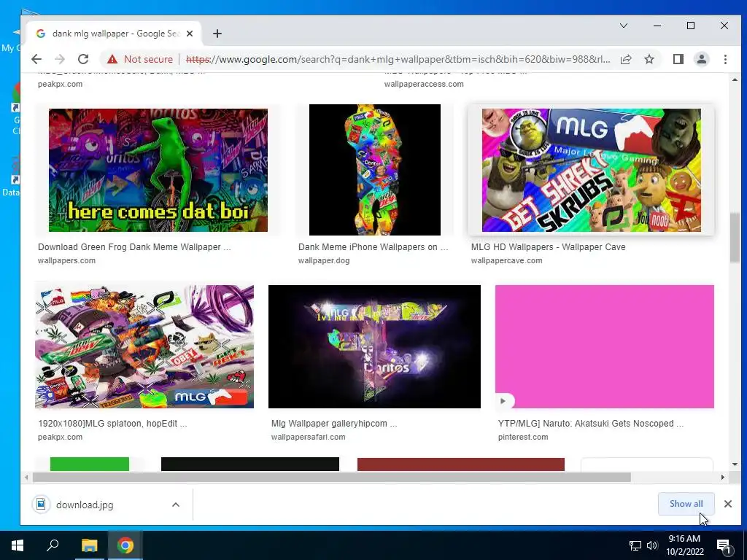Click wallpaper.dog source text
The image size is (747, 560).
pos(324,260)
